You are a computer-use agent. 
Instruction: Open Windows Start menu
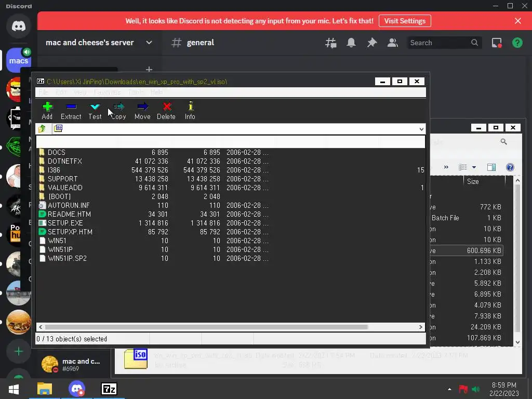pos(14,389)
